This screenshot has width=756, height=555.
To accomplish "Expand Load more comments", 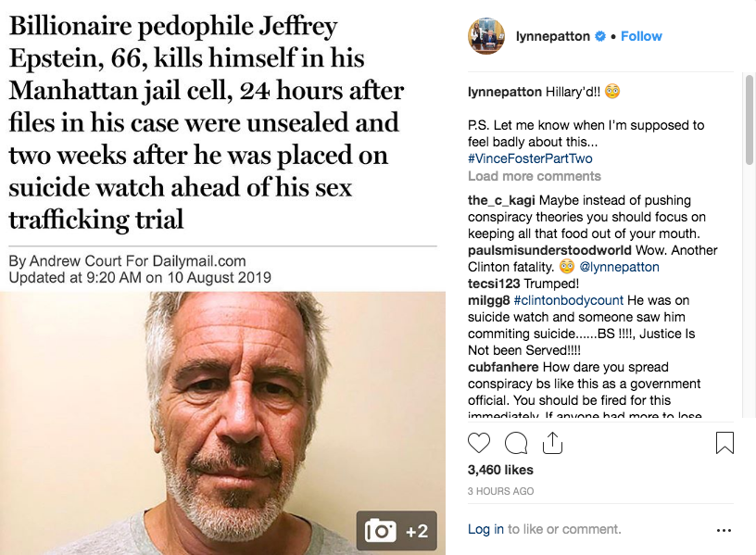I will tap(534, 176).
